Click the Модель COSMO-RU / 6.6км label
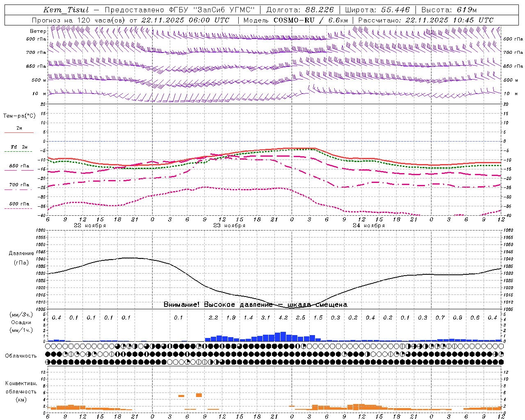 pyautogui.click(x=296, y=20)
